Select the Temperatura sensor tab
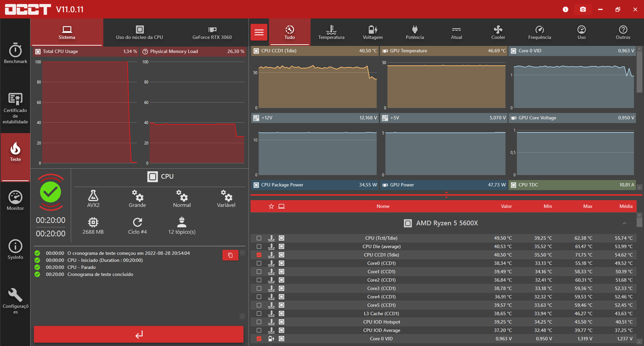The width and height of the screenshot is (644, 346). (331, 32)
